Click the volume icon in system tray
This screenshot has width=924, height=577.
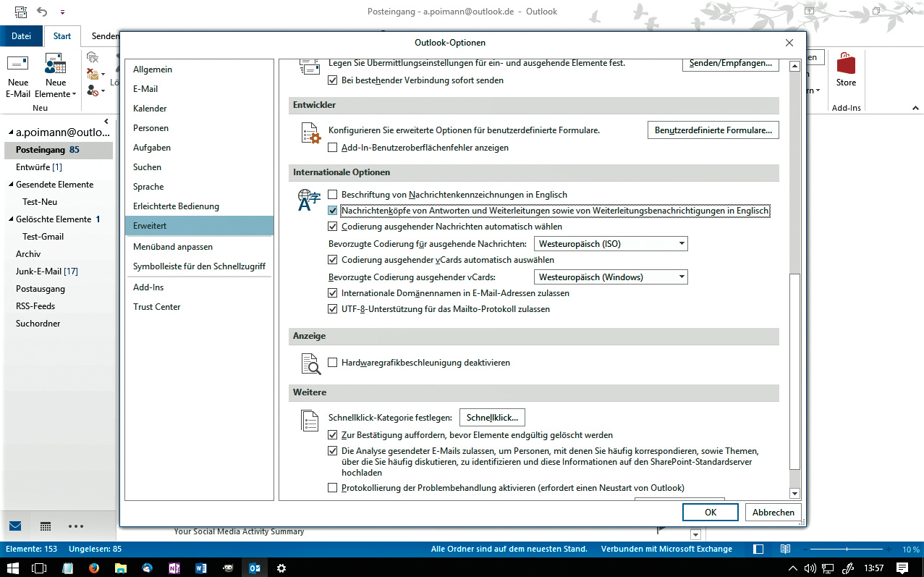click(x=811, y=568)
